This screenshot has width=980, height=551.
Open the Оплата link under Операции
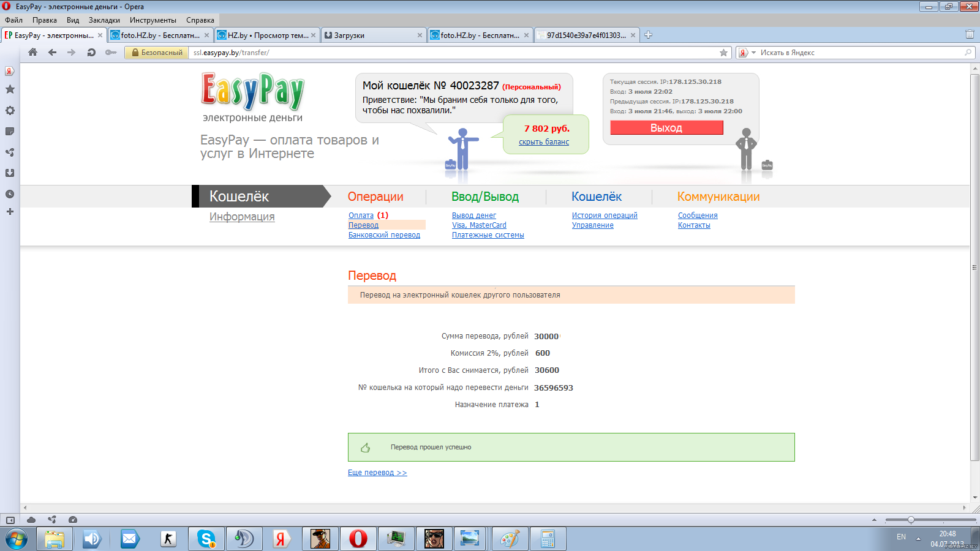click(361, 216)
